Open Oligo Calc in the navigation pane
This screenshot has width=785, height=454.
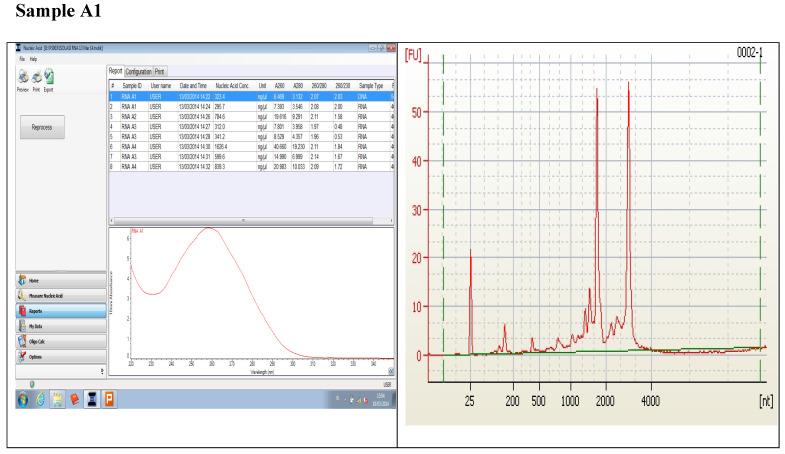tap(61, 341)
